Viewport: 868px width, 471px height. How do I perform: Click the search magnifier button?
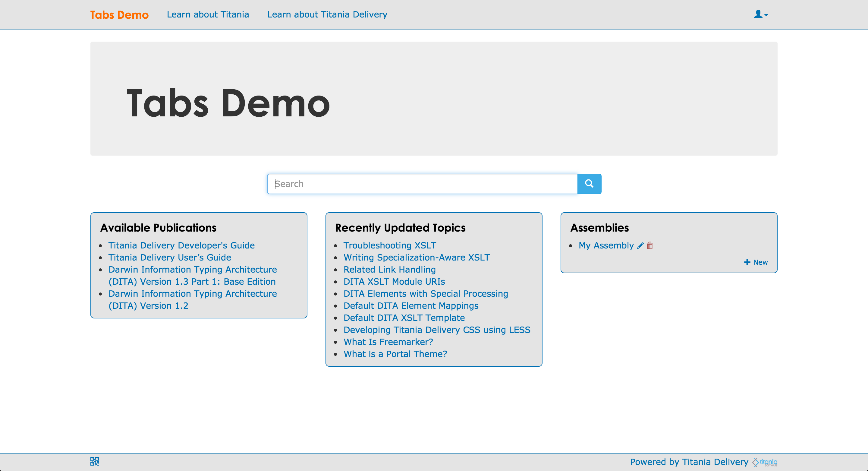click(x=589, y=184)
